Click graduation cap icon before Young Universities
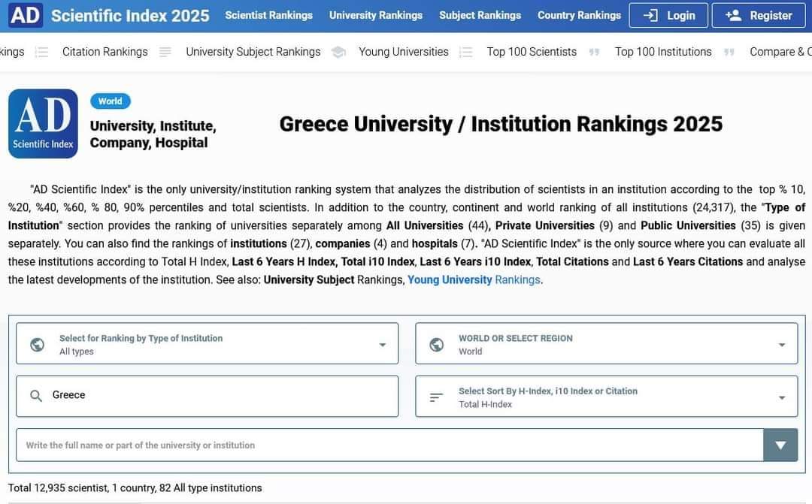The height and width of the screenshot is (504, 812). 338,52
